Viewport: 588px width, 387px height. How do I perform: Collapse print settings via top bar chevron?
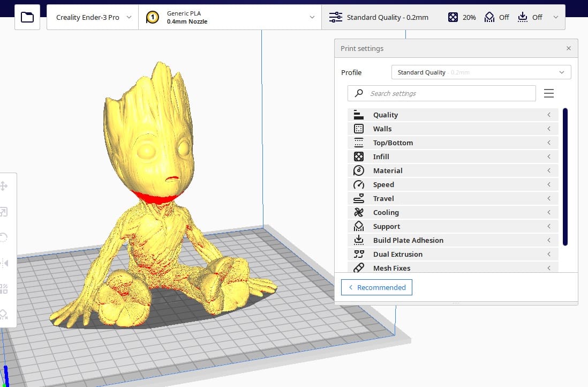tap(556, 17)
